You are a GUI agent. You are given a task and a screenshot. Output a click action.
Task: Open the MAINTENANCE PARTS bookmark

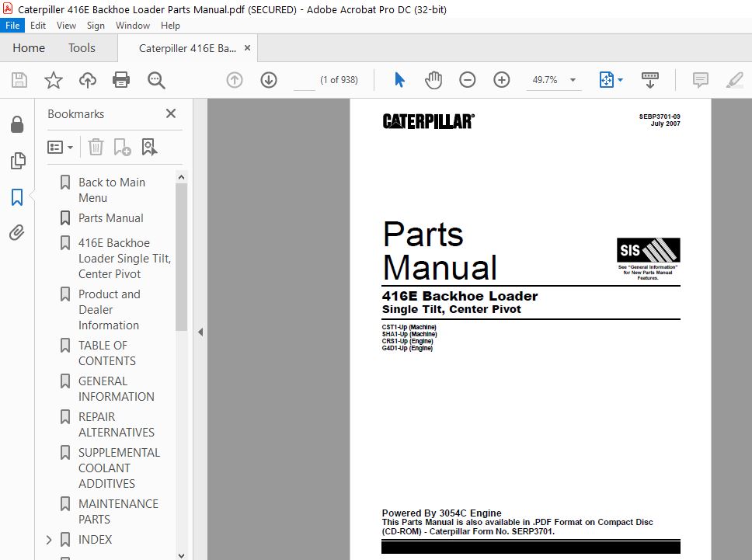click(118, 512)
